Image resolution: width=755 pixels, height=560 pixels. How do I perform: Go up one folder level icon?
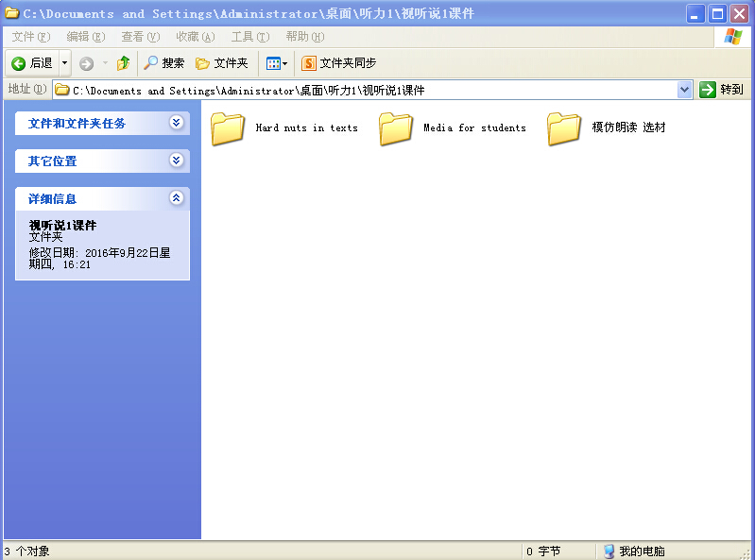coord(123,63)
